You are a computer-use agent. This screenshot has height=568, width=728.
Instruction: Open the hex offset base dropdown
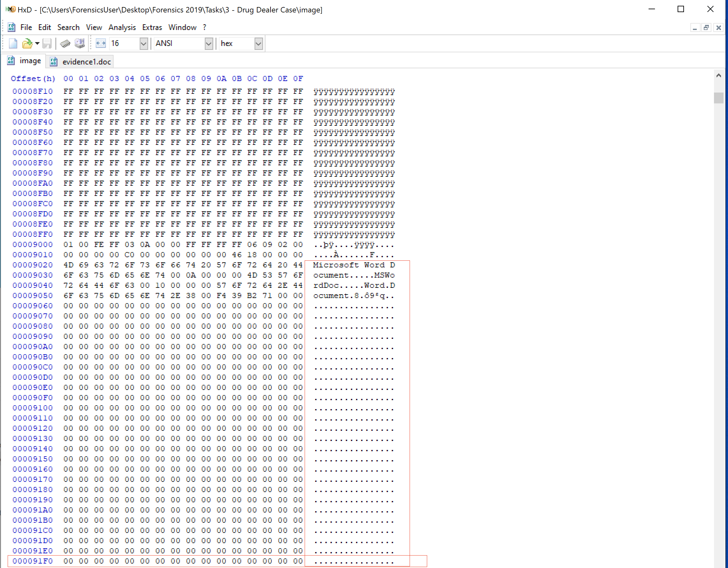258,44
